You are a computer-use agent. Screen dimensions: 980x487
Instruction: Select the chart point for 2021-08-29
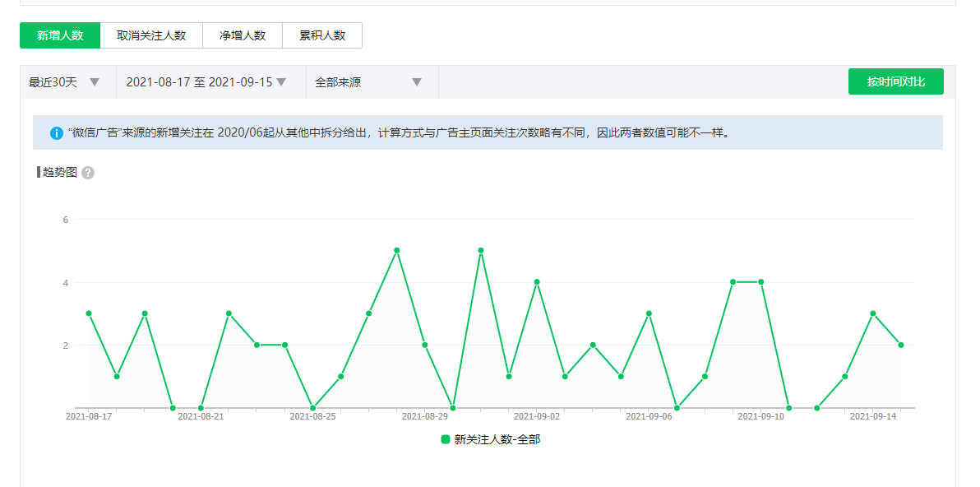(424, 345)
